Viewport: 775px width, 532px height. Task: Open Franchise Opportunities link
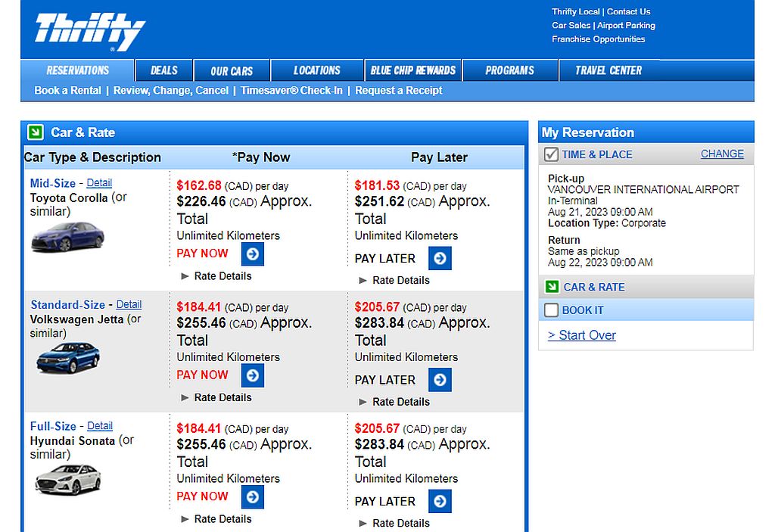(x=599, y=39)
